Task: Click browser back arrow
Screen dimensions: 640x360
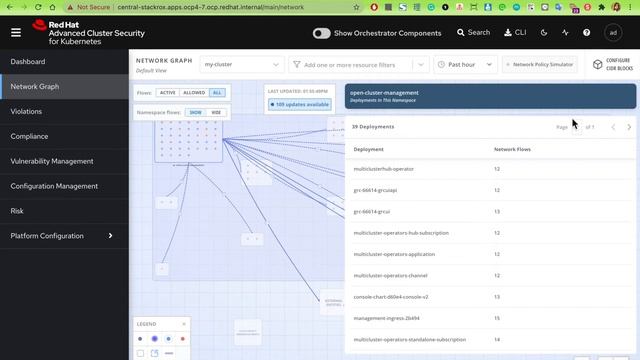Action: click(10, 7)
